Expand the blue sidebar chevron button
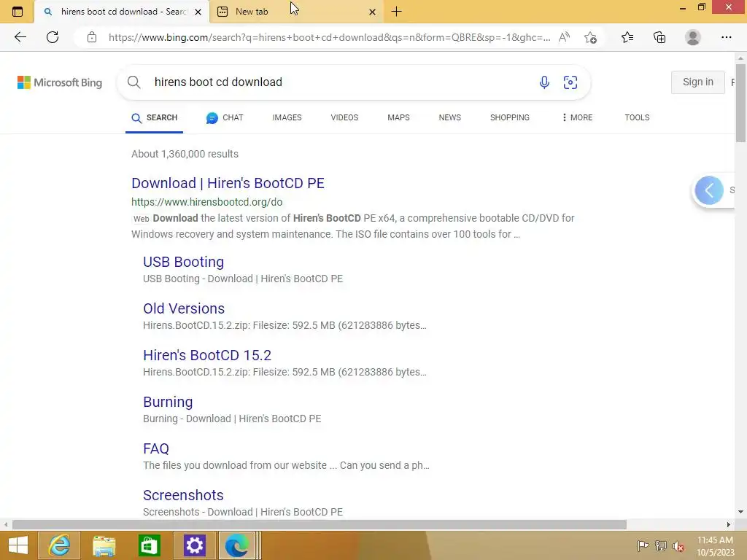747x560 pixels. [x=709, y=190]
